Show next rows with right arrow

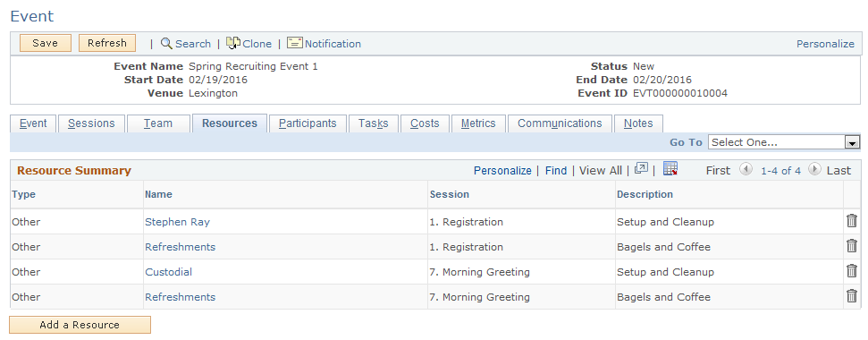pos(813,169)
